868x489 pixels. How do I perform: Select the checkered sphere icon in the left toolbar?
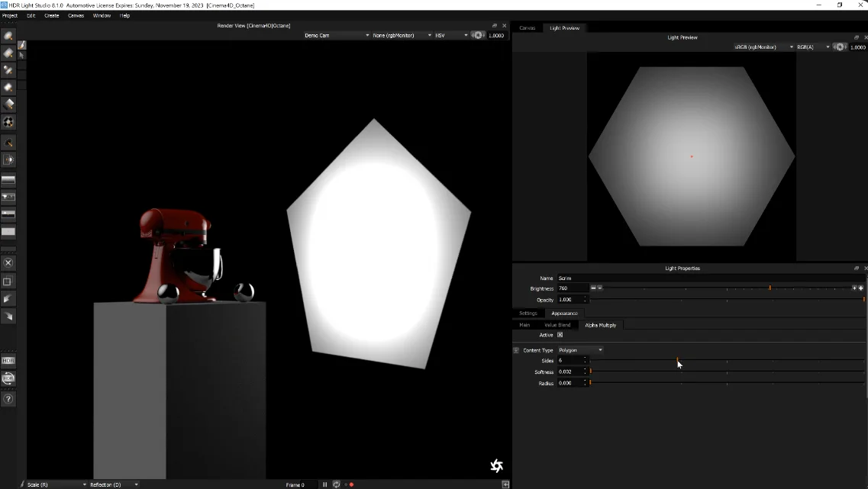tap(8, 122)
